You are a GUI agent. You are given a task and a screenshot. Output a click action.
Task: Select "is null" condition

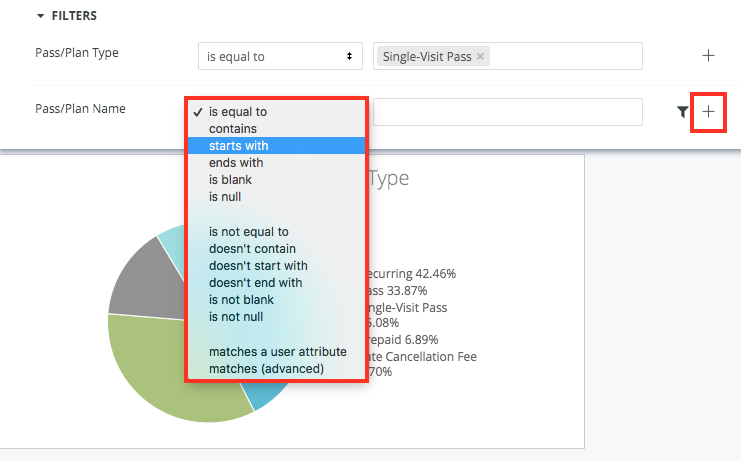pyautogui.click(x=225, y=196)
